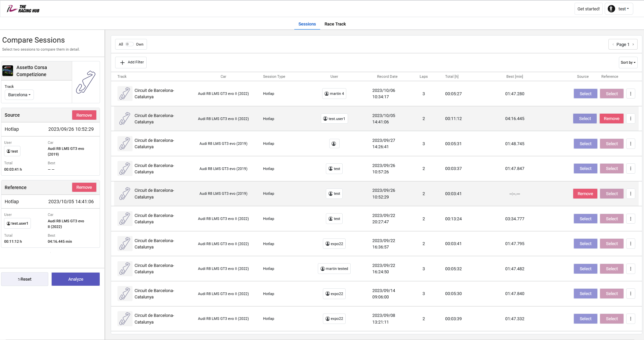Image resolution: width=644 pixels, height=340 pixels.
Task: Click the test user profile icon top right
Action: click(611, 8)
